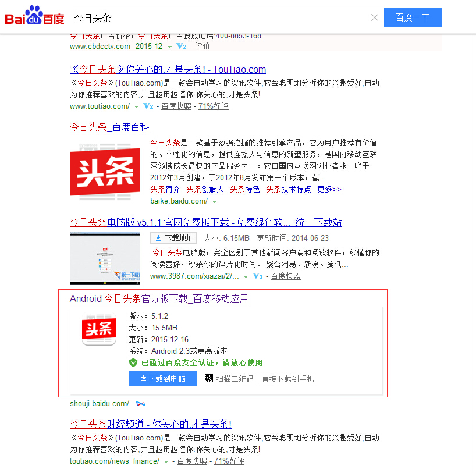Open 百度快照 for the news_finance result
Viewport: 476px width, 473px height.
[192, 461]
